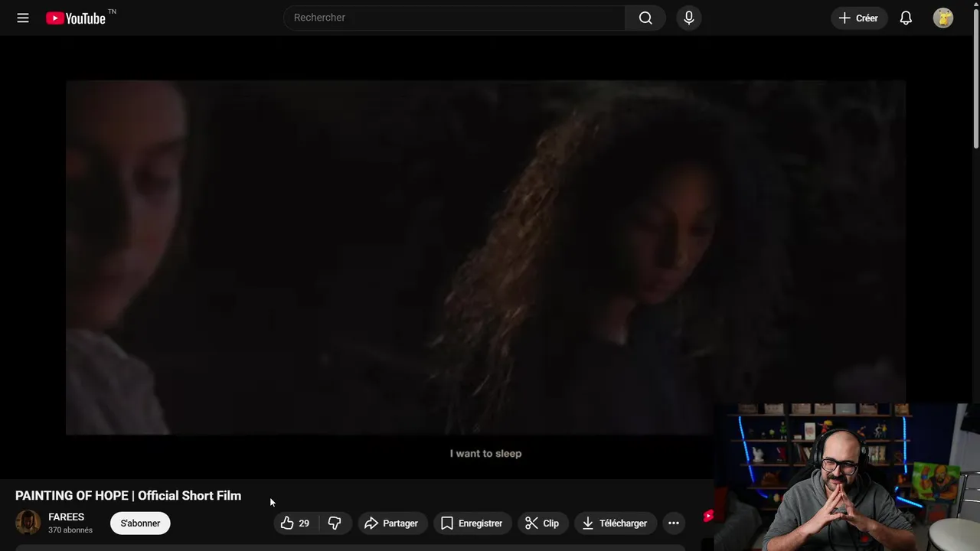Focus the Rechercher search field
The width and height of the screenshot is (980, 551).
coord(454,18)
